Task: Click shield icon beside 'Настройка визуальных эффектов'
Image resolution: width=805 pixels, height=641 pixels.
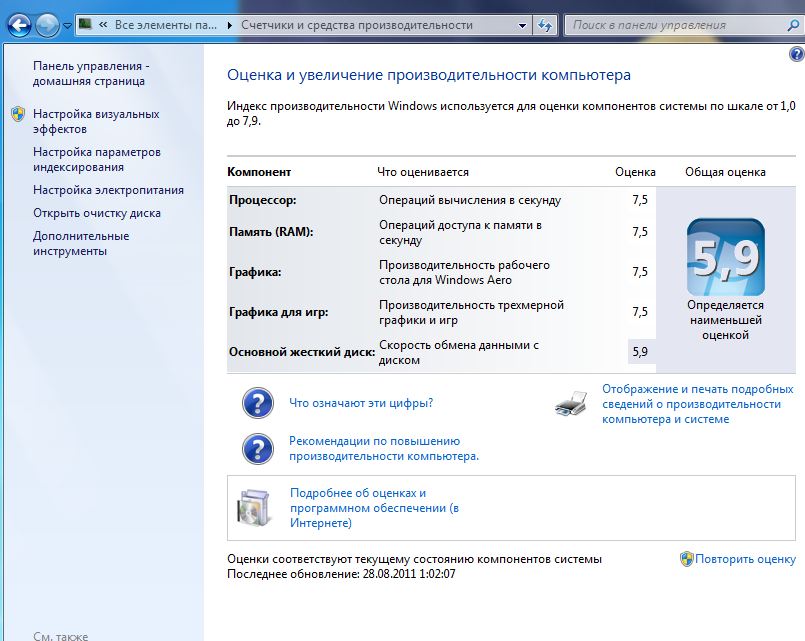Action: [18, 114]
